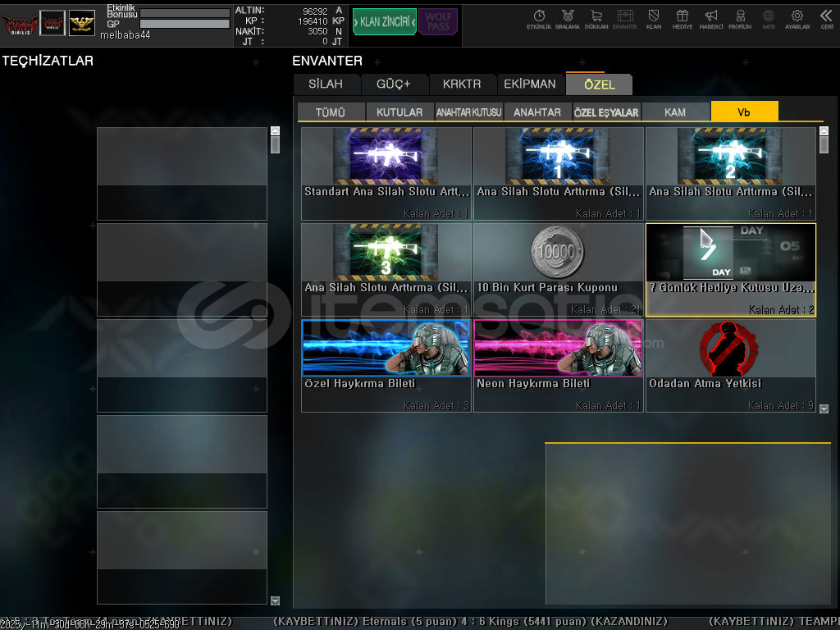Click the Klan Zinciri button
Screen dimensions: 840x630
pos(384,22)
